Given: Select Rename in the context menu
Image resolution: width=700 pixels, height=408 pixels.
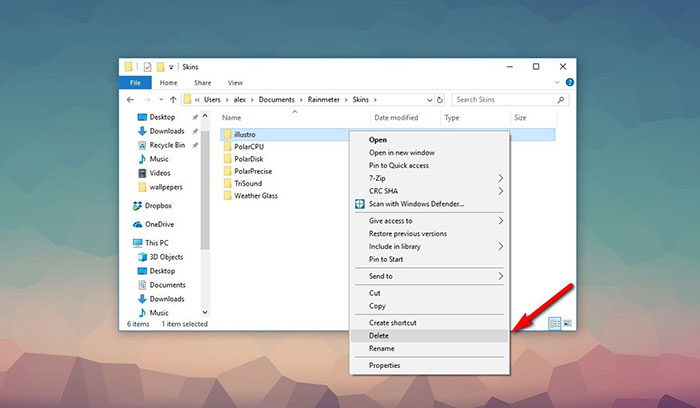Looking at the screenshot, I should click(381, 348).
